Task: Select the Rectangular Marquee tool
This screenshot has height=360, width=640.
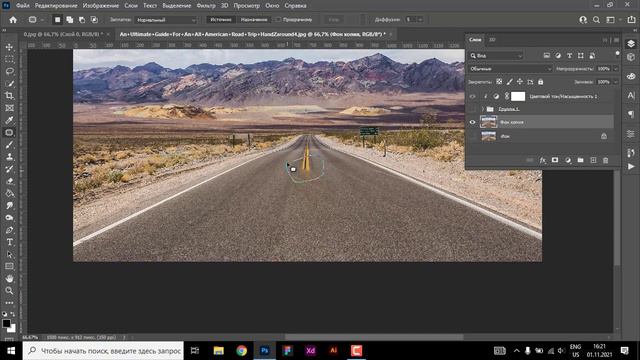Action: [x=9, y=60]
